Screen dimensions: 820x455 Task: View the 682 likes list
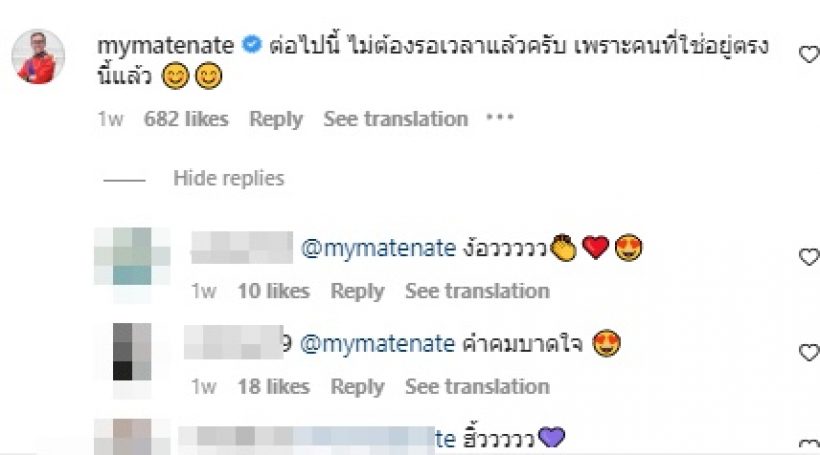pos(186,119)
